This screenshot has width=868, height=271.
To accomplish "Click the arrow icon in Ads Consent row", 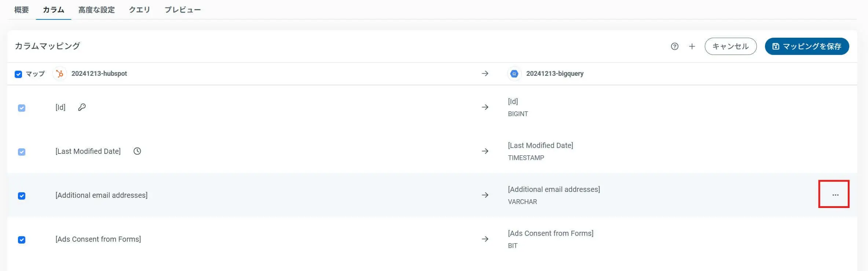I will (x=485, y=239).
